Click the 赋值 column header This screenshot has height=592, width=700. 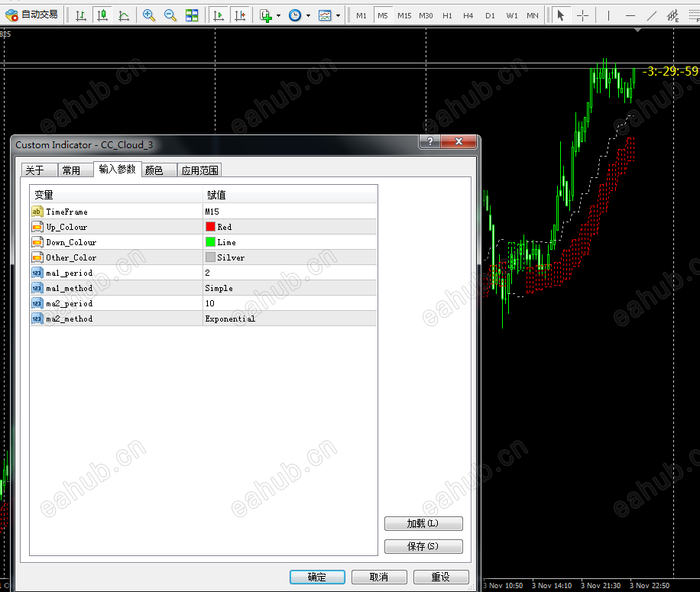(x=290, y=195)
